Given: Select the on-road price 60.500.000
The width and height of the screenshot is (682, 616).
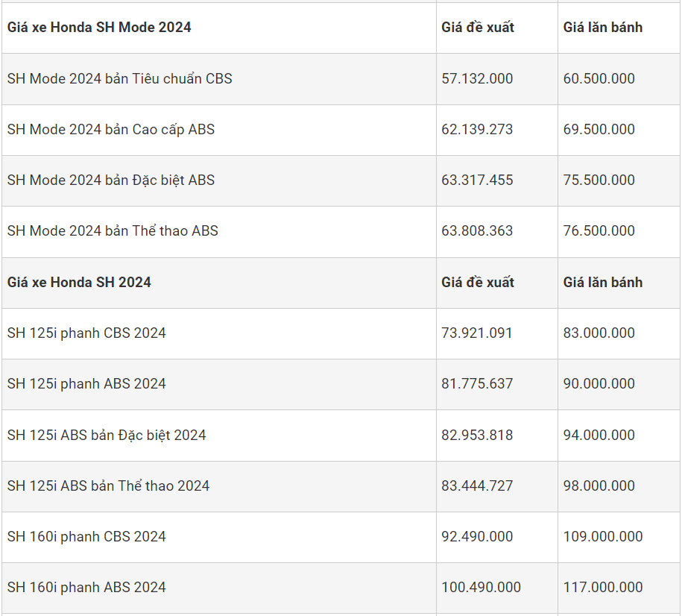Looking at the screenshot, I should [x=599, y=78].
